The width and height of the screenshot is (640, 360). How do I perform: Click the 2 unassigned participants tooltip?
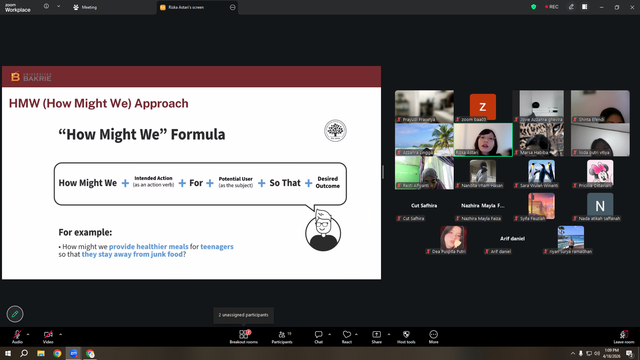point(243,315)
